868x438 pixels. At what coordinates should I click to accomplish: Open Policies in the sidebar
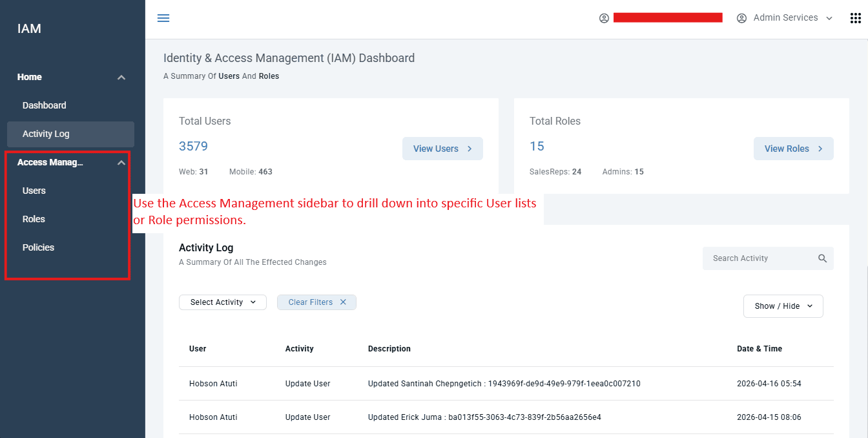pyautogui.click(x=38, y=247)
